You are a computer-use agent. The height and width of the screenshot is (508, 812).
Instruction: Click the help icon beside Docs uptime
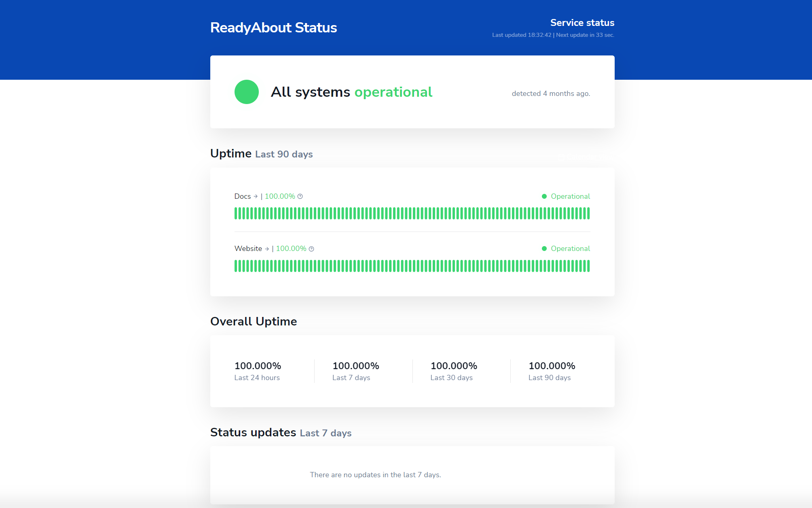(x=300, y=196)
